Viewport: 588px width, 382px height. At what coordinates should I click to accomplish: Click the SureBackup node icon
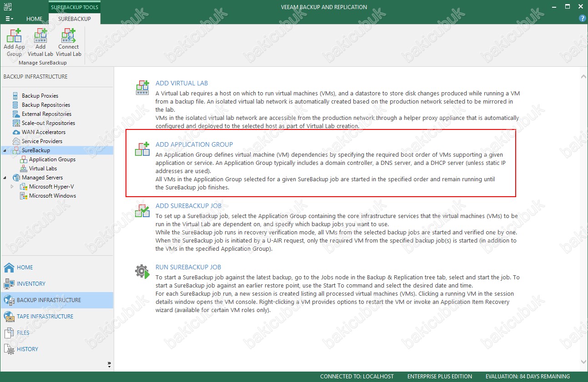16,150
